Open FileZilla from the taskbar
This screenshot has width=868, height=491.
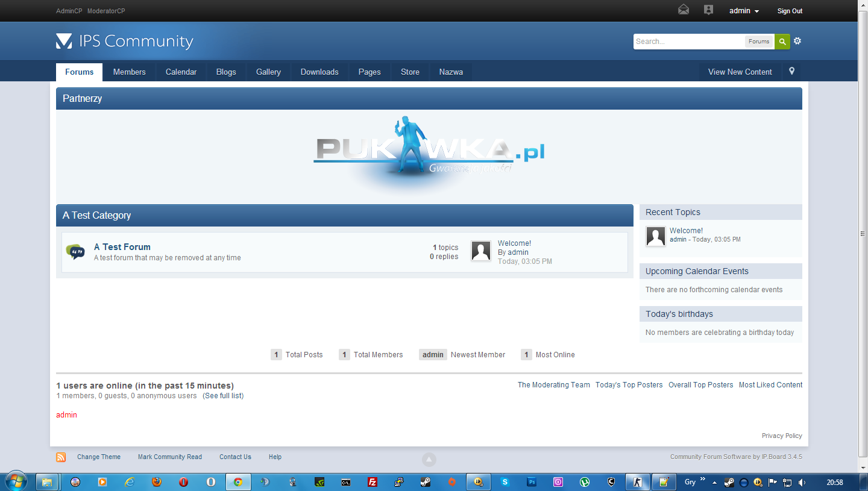click(x=373, y=482)
